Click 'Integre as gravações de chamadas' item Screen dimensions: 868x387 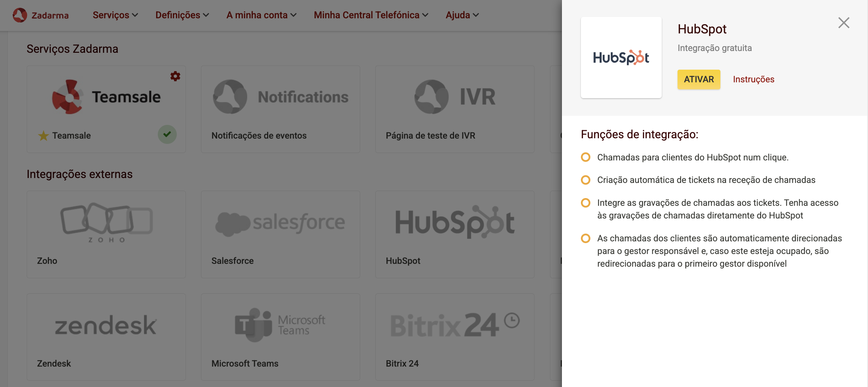click(718, 209)
